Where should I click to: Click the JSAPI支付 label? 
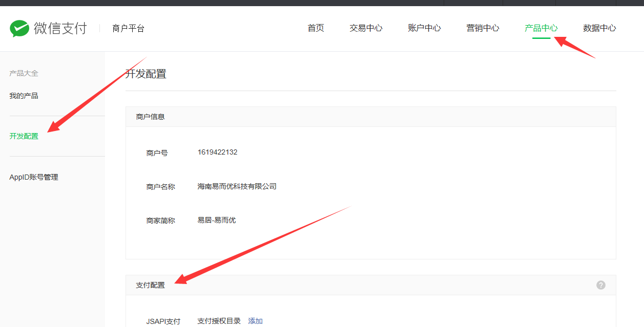[x=163, y=320]
